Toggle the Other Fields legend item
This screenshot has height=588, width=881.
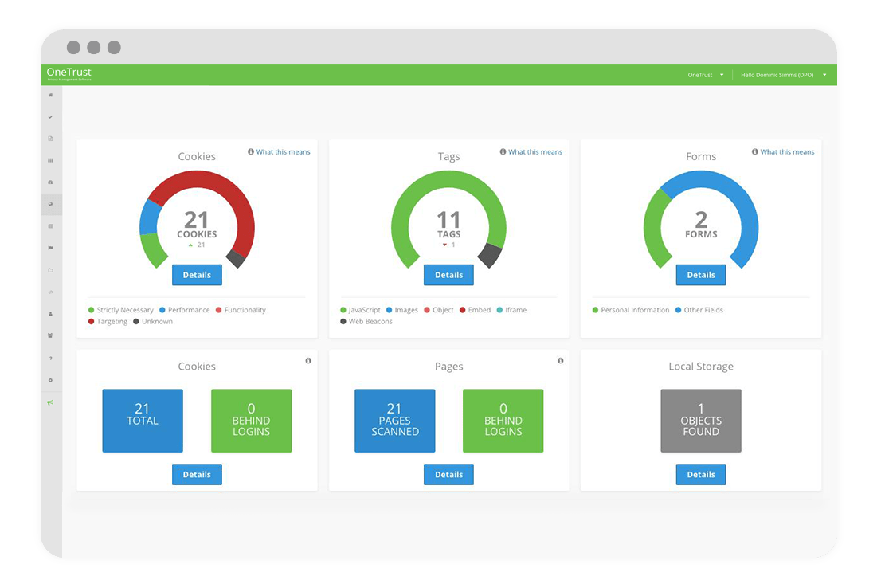coord(699,310)
